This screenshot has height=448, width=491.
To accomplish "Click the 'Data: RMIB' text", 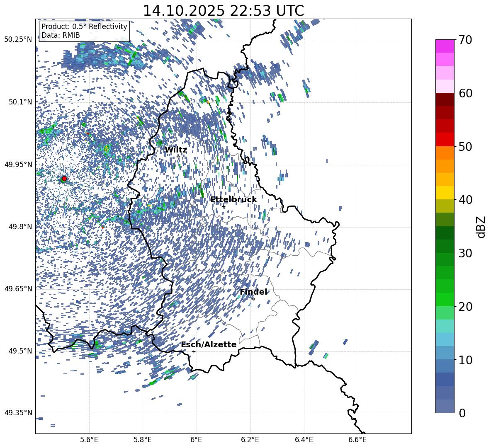I will point(61,35).
